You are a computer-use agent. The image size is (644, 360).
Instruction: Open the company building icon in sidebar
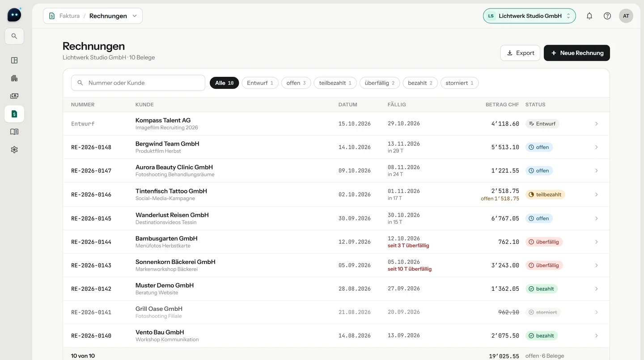(14, 78)
